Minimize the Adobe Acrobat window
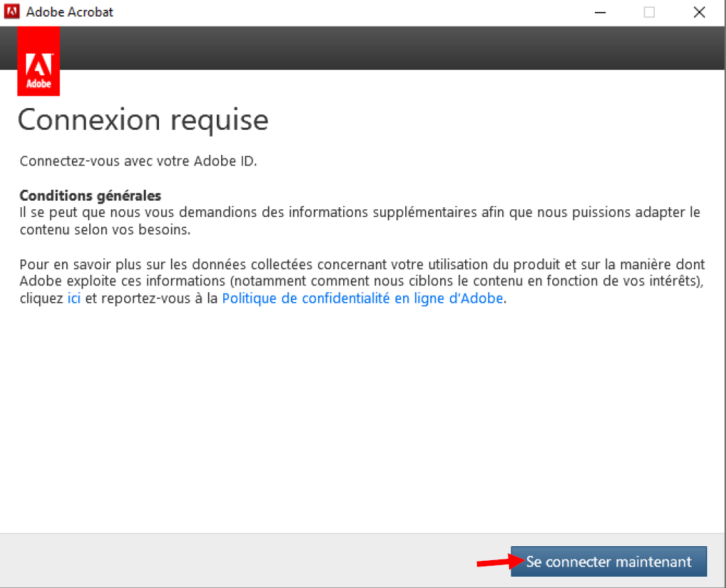This screenshot has width=726, height=588. point(599,12)
